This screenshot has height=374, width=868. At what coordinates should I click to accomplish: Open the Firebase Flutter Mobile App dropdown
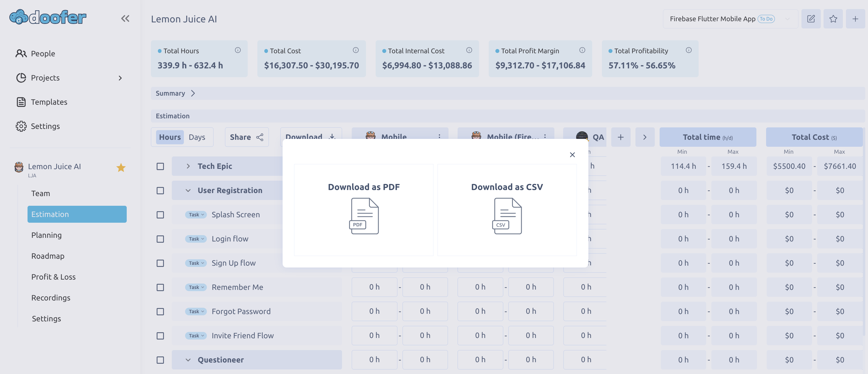click(x=788, y=19)
